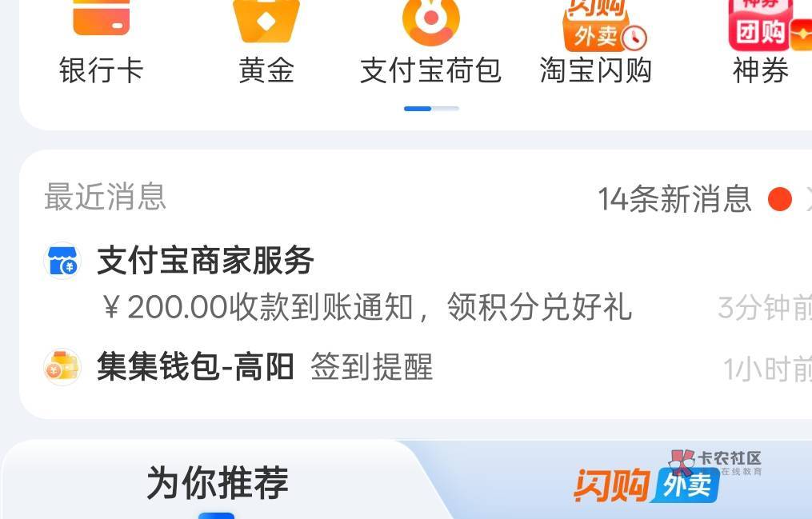Tap the 淘宝闪购 label text

(595, 70)
